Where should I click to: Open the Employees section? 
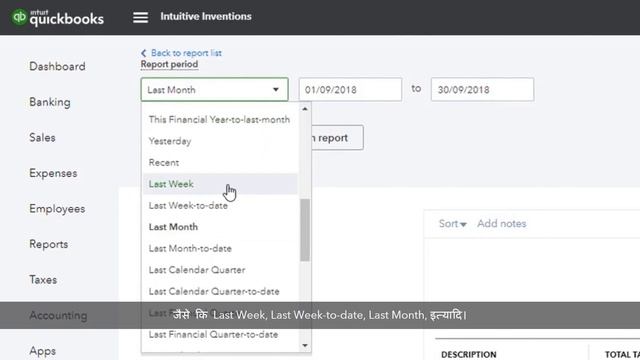(57, 209)
